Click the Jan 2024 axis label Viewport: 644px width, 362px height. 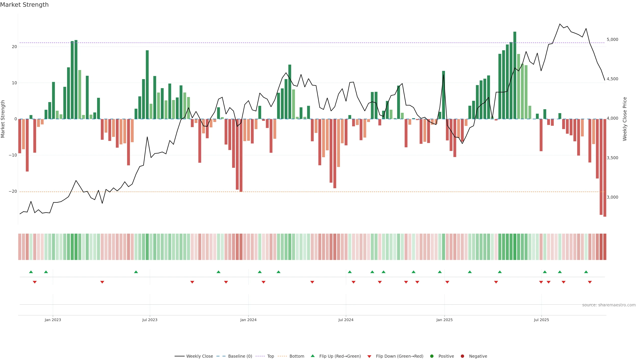(248, 320)
